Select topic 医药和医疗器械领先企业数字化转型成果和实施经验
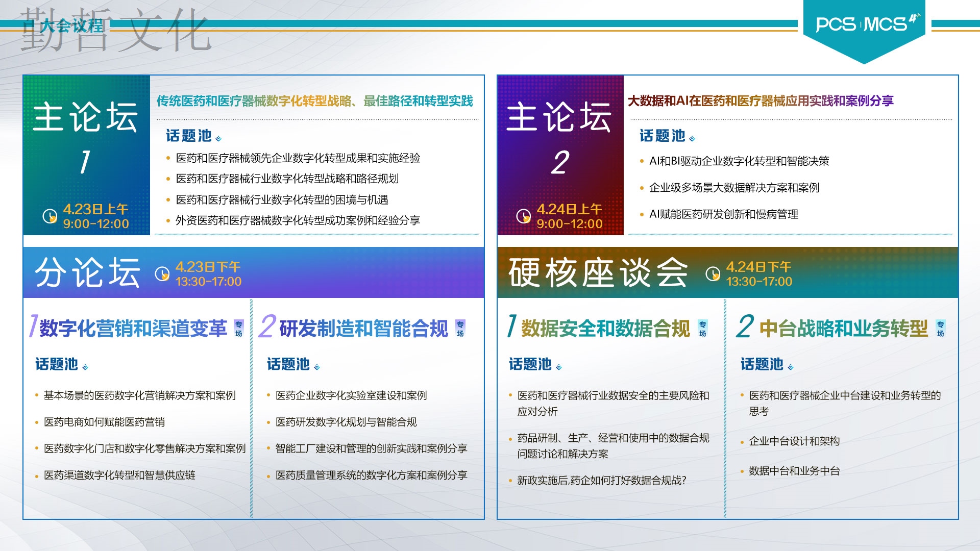The width and height of the screenshot is (980, 551). (x=298, y=158)
